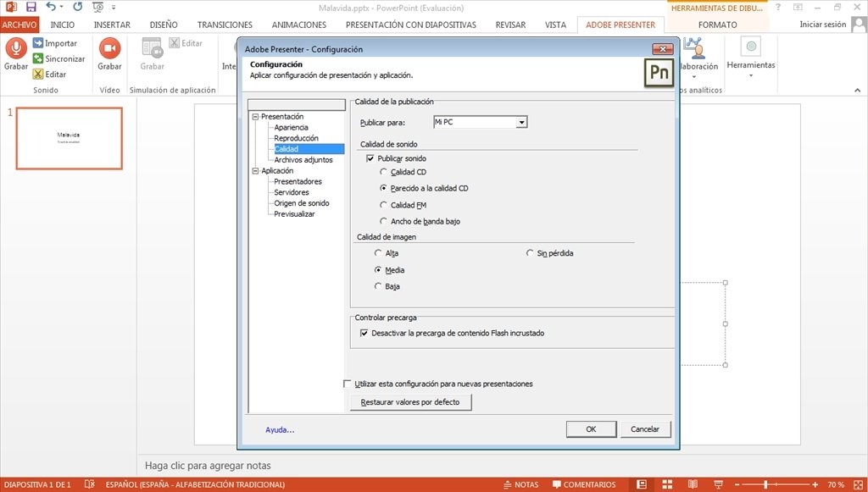868x492 pixels.
Task: Select Servidores in the settings tree
Action: point(292,192)
